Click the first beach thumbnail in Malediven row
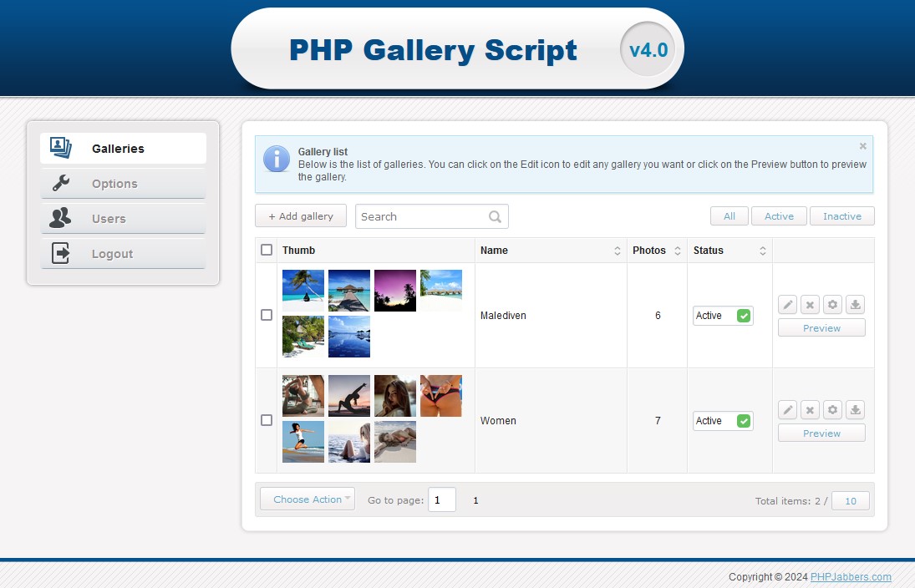The image size is (915, 588). (x=303, y=290)
